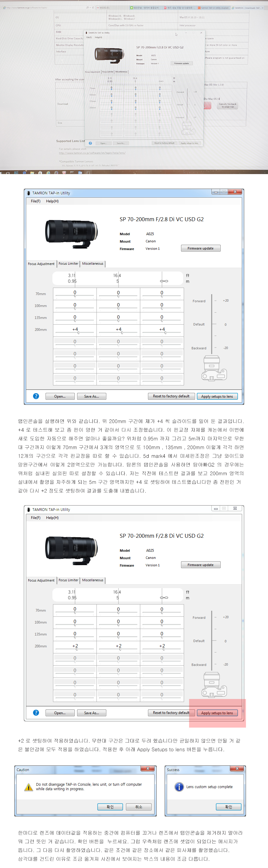Click the blue help icon in the +4 window
Image resolution: width=268 pixels, height=868 pixels.
point(36,396)
